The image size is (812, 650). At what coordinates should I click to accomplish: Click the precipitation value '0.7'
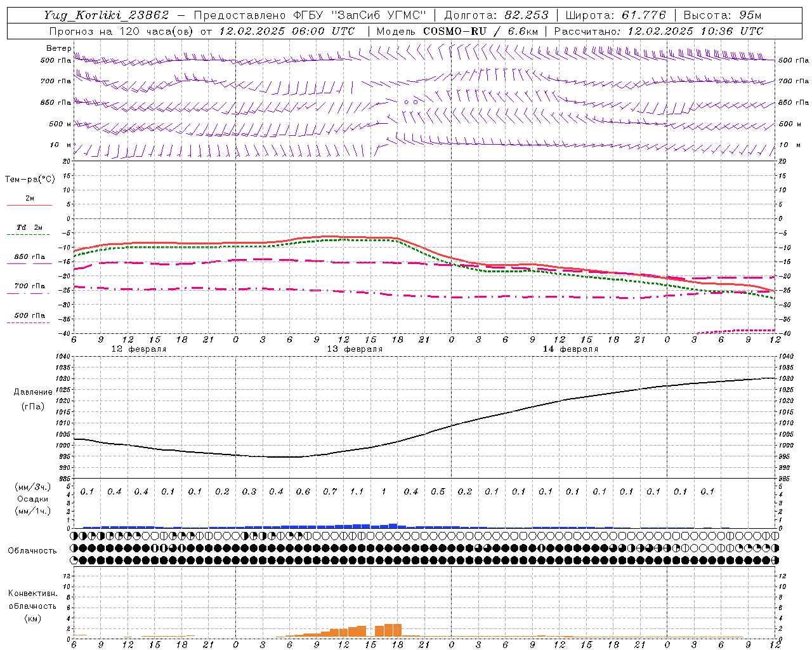click(x=330, y=491)
